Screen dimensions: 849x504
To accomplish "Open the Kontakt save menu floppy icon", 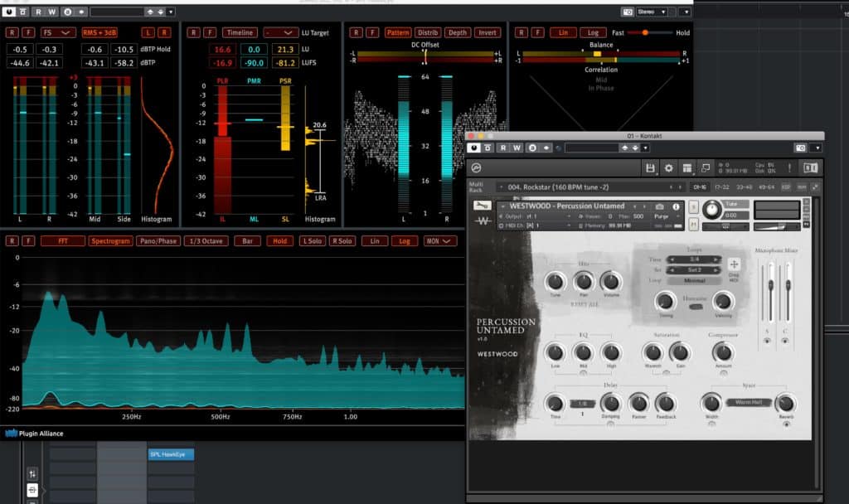I will point(650,168).
